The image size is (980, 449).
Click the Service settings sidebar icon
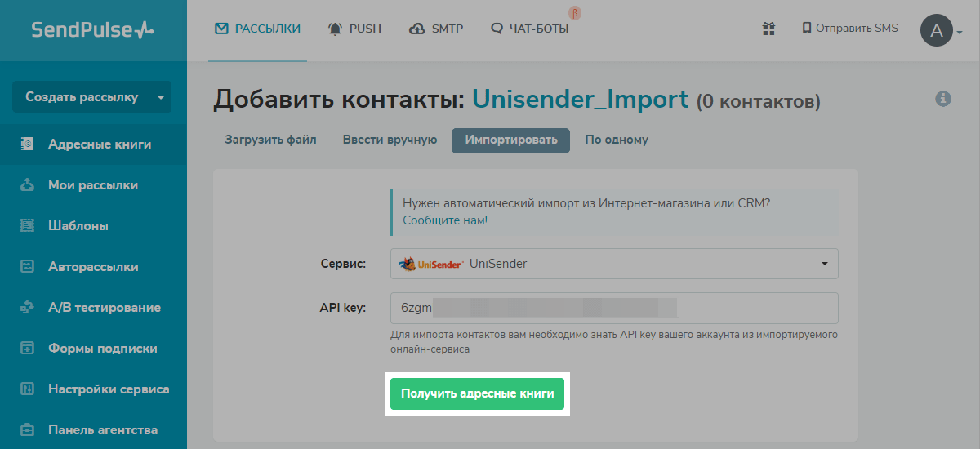[27, 389]
